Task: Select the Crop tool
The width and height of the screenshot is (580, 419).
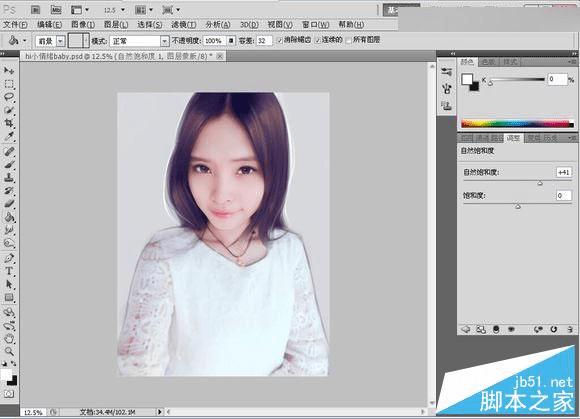Action: (9, 123)
